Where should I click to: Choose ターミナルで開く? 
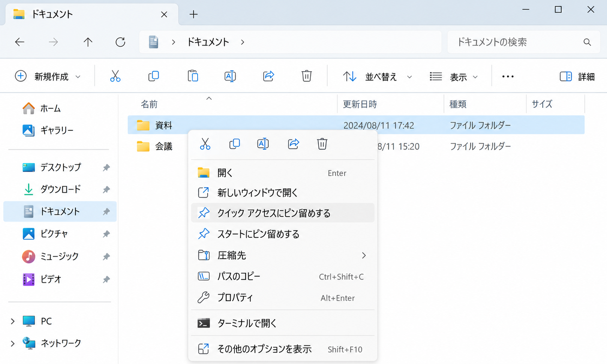tap(283, 323)
